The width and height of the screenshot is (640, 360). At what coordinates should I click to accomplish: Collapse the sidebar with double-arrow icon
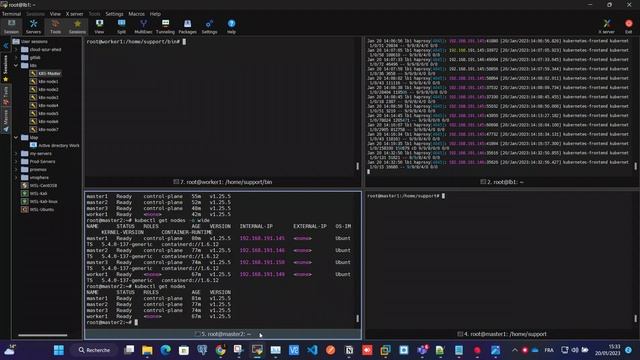pyautogui.click(x=6, y=45)
